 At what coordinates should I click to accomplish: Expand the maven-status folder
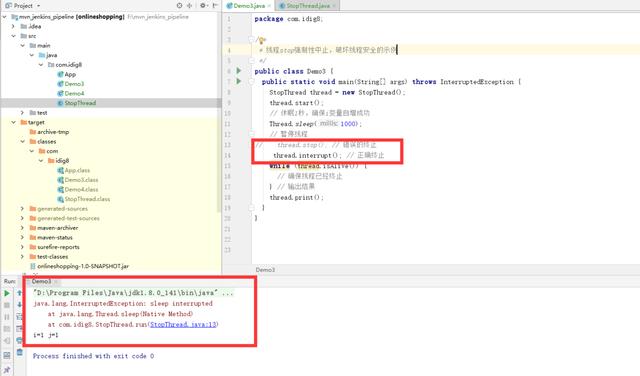[x=23, y=237]
